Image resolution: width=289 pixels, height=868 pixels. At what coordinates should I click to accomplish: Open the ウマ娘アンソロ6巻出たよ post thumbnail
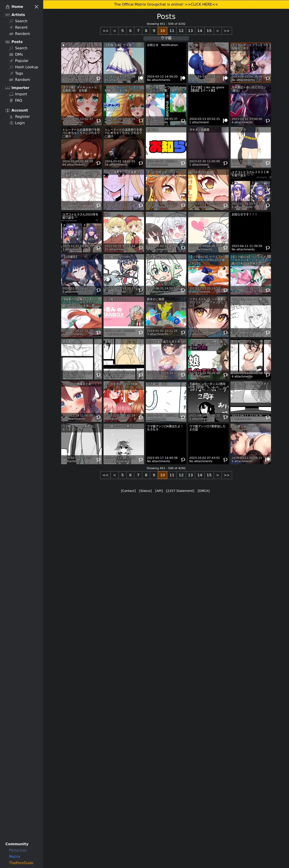tap(166, 444)
